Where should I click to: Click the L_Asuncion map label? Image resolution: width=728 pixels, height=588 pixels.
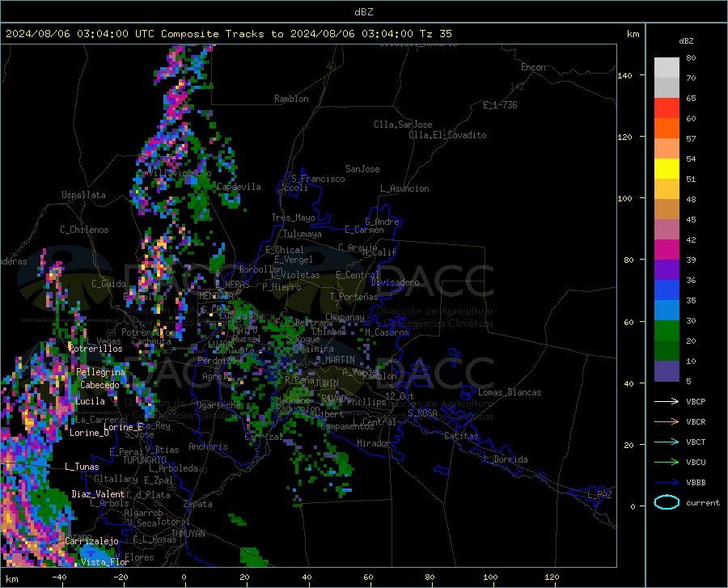404,188
